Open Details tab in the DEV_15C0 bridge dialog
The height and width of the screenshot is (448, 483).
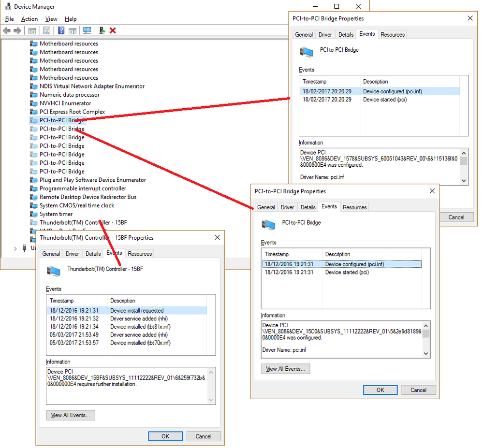pyautogui.click(x=308, y=207)
